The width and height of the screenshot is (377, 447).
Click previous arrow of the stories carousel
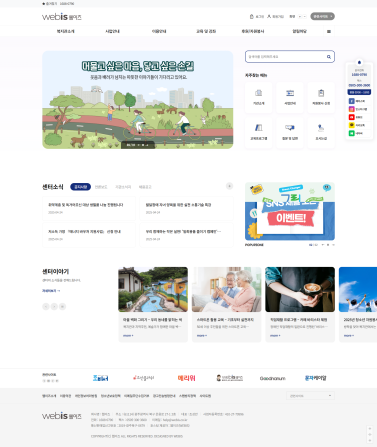point(46,306)
